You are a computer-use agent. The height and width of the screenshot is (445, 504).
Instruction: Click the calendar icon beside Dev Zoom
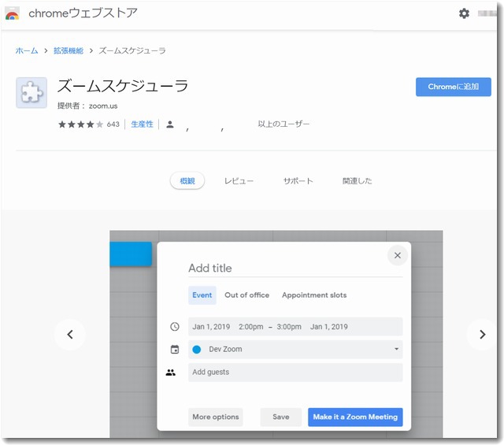[175, 349]
